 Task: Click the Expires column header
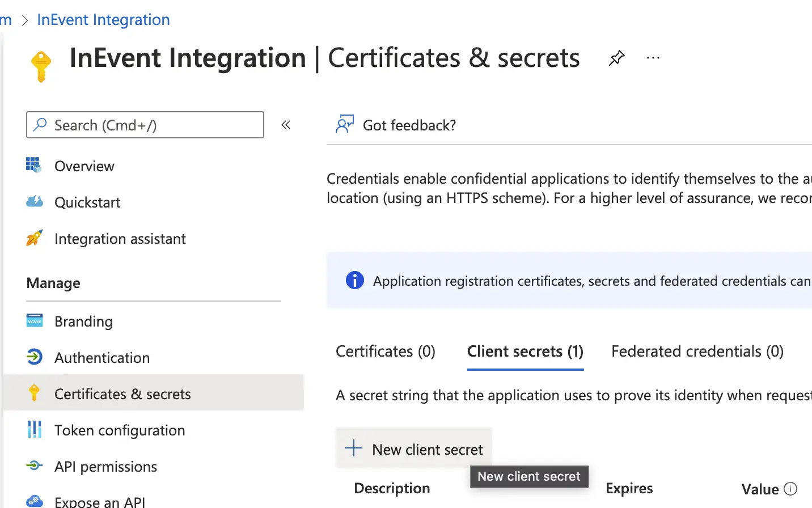(x=629, y=488)
